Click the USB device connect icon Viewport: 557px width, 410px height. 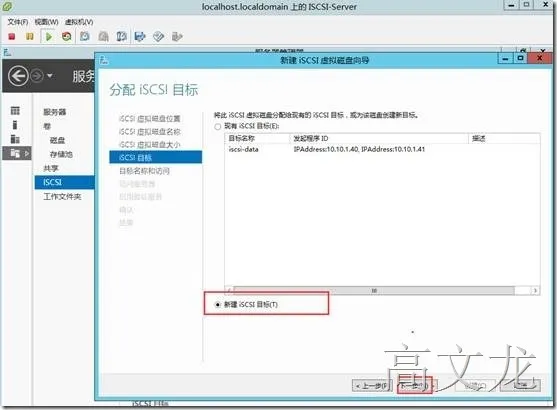pyautogui.click(x=177, y=37)
